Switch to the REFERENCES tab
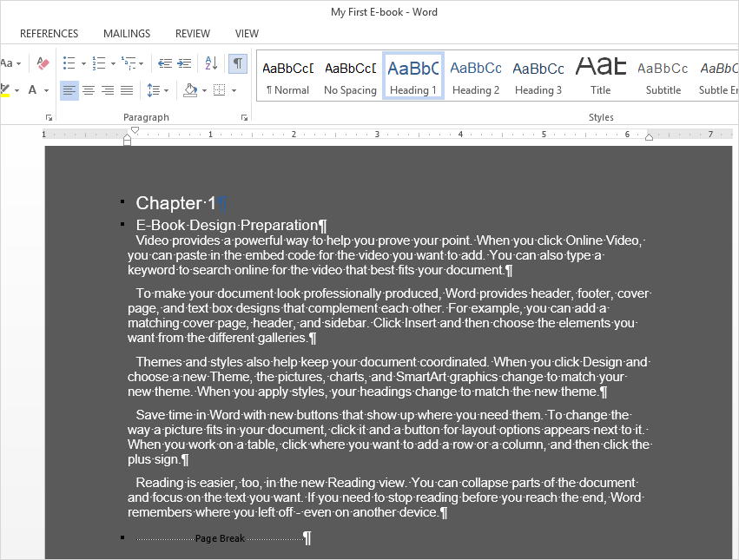 pos(49,34)
